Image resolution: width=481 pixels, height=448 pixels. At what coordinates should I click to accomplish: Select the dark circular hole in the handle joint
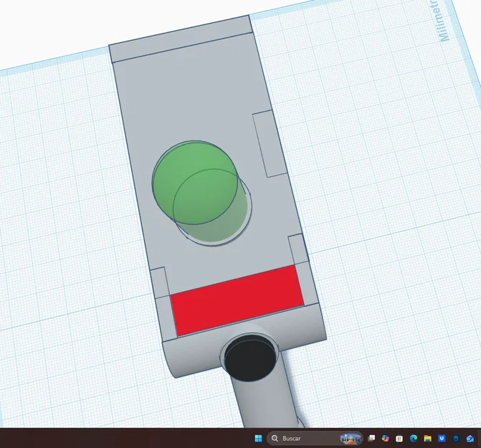[x=250, y=358]
